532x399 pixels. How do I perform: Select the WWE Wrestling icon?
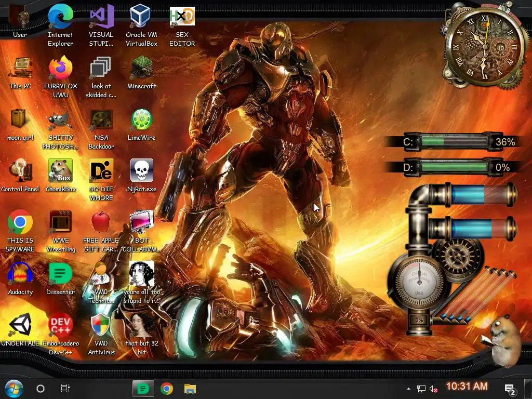point(60,231)
